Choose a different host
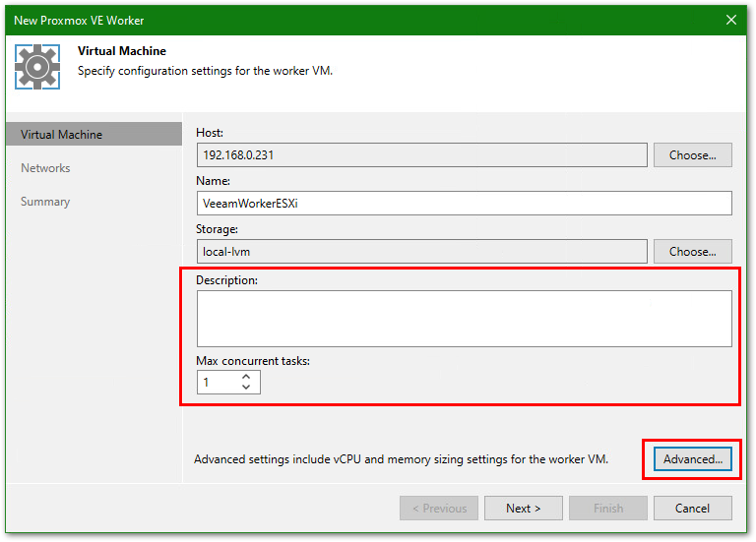Screen dimensions: 756x542 click(699, 155)
